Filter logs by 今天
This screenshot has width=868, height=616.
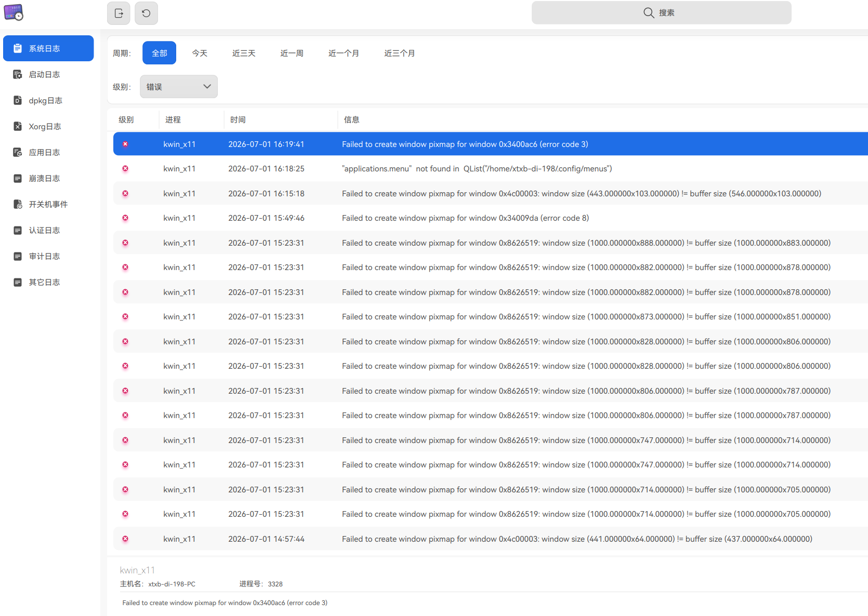point(200,53)
